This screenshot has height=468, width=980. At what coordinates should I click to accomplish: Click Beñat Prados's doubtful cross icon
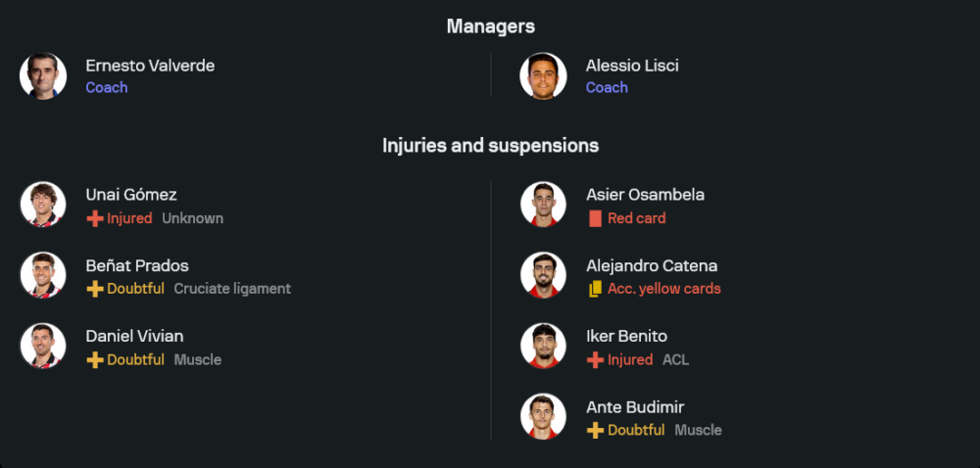tap(95, 289)
